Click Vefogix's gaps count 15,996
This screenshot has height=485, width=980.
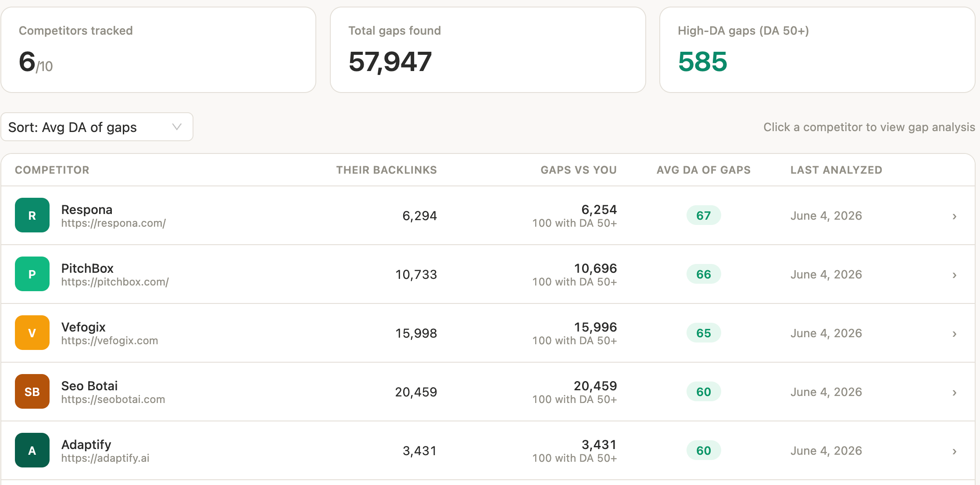tap(596, 327)
